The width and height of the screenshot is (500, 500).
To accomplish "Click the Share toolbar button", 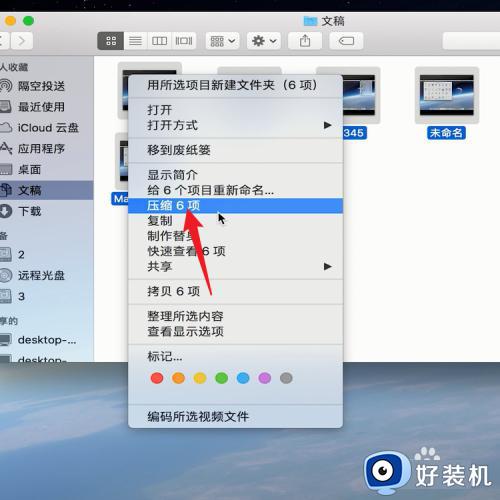I will [x=305, y=41].
